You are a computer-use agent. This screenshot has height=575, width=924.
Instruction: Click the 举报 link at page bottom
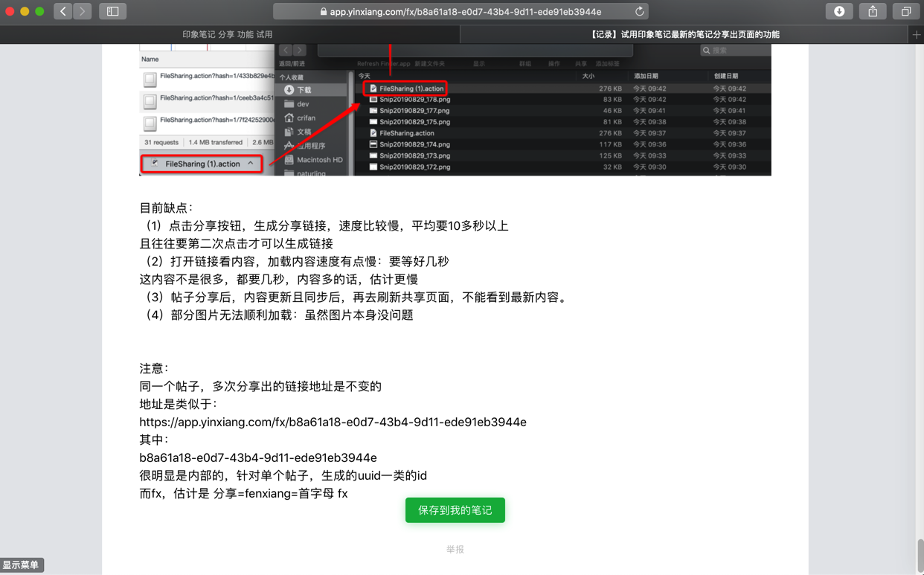(455, 549)
